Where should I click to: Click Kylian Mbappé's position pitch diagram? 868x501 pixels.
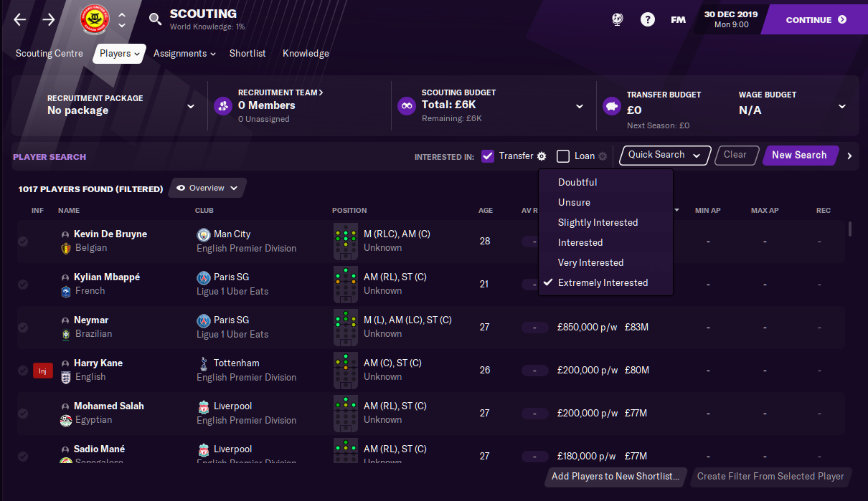[346, 284]
